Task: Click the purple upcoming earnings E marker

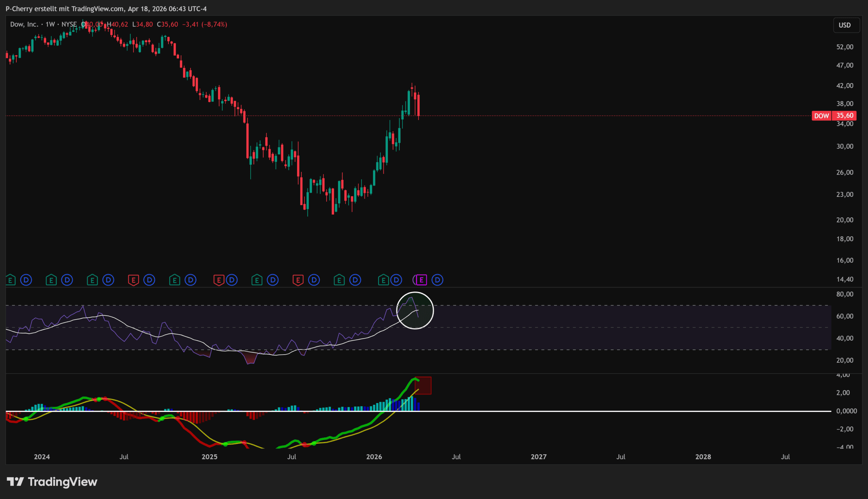Action: click(x=421, y=280)
